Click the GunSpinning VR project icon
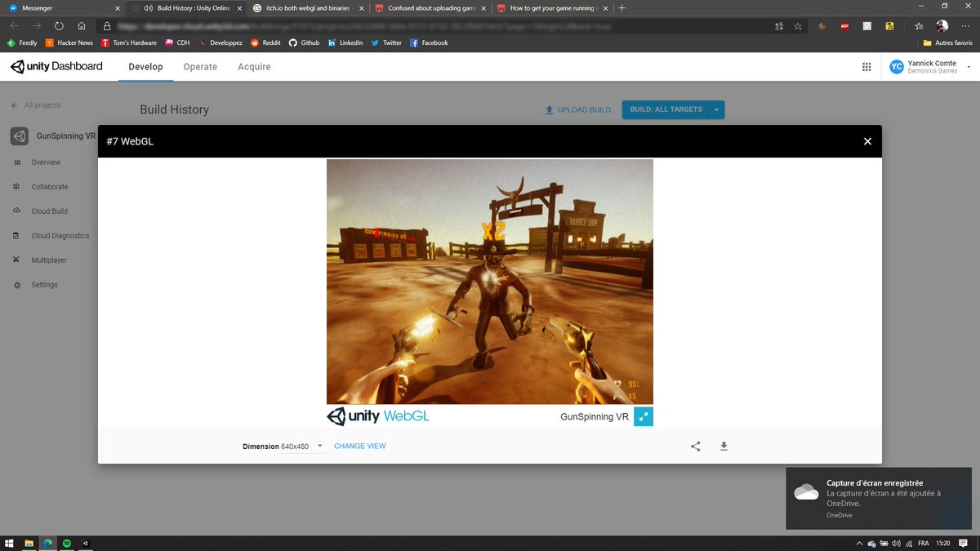Image resolution: width=980 pixels, height=551 pixels. tap(20, 136)
